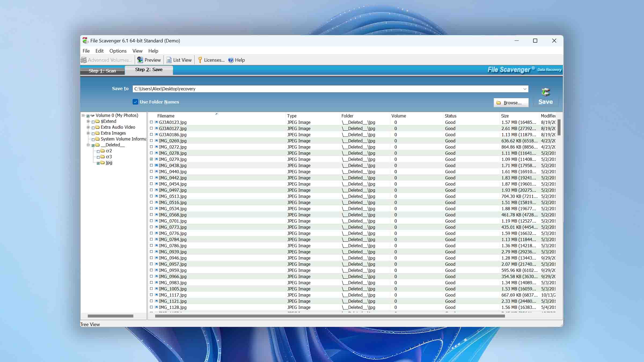Expand the Extra Images tree node

tap(88, 133)
